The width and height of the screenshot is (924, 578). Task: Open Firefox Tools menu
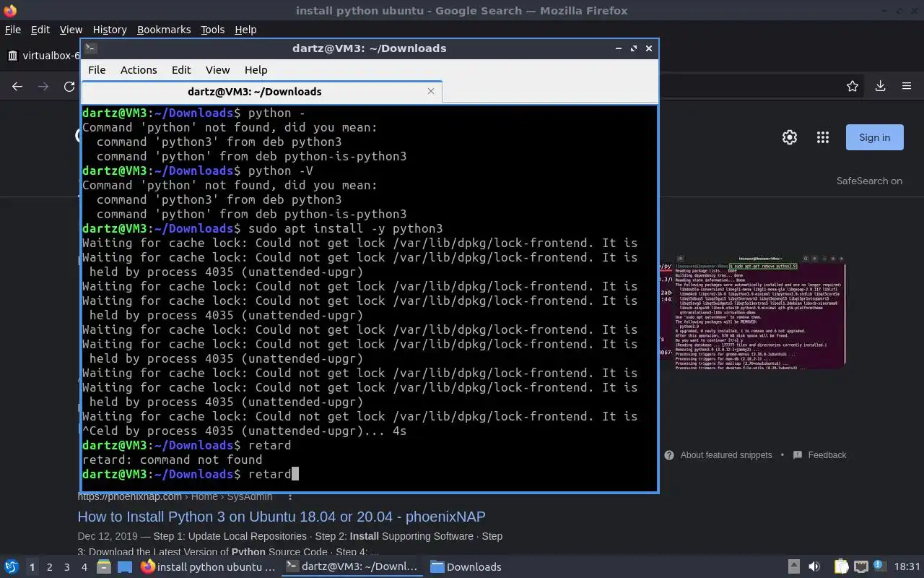click(213, 30)
